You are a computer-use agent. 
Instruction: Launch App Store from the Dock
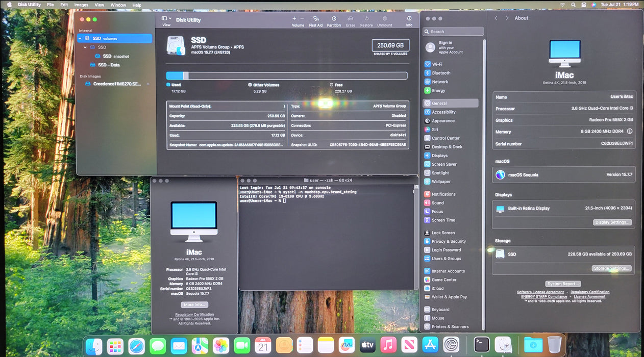[x=431, y=345]
